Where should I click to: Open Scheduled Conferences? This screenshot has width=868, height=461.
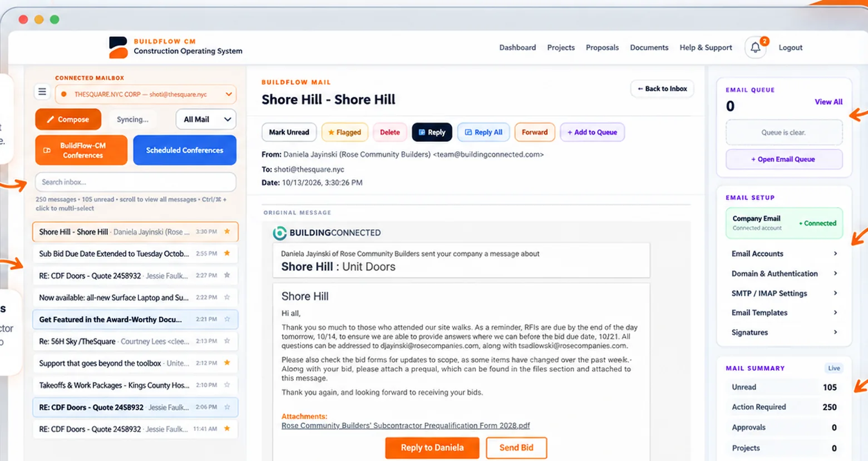[x=185, y=150]
